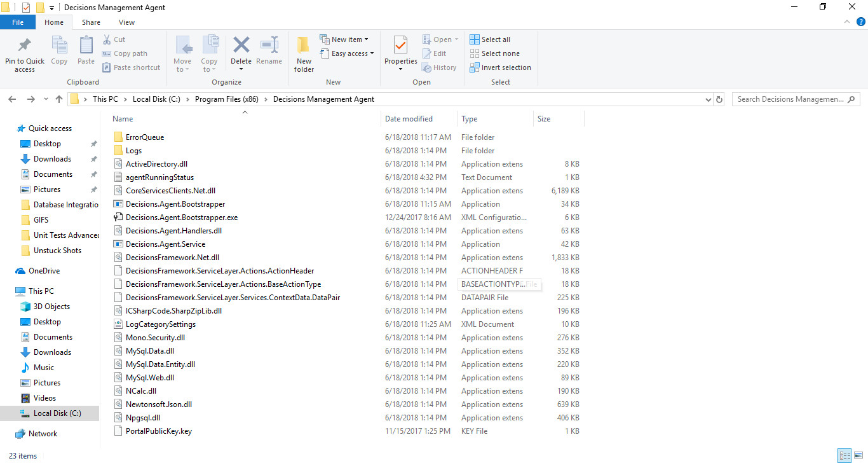Screen dimensions: 868x463
Task: Open OneDrive in the navigation pane
Action: (x=44, y=271)
